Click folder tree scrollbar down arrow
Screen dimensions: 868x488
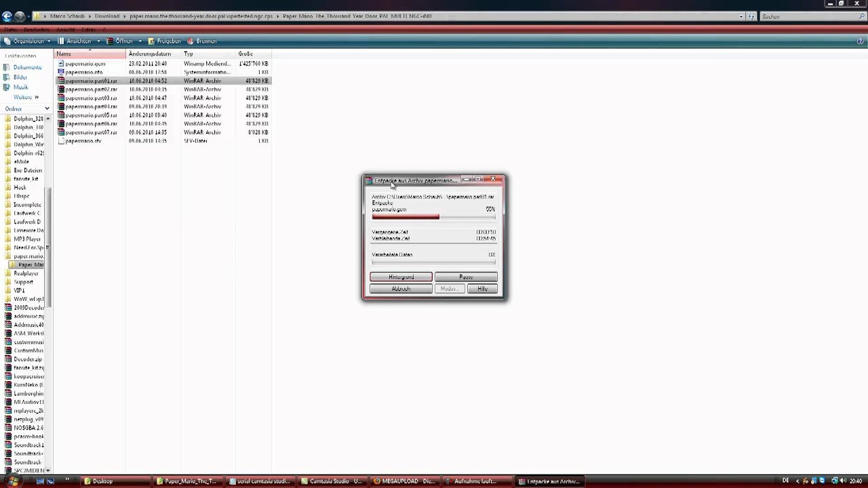(x=48, y=470)
